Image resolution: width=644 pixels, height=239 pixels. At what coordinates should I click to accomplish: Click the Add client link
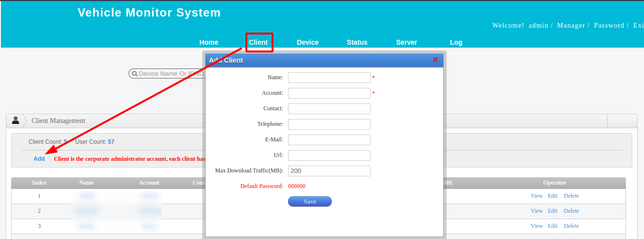click(x=39, y=159)
